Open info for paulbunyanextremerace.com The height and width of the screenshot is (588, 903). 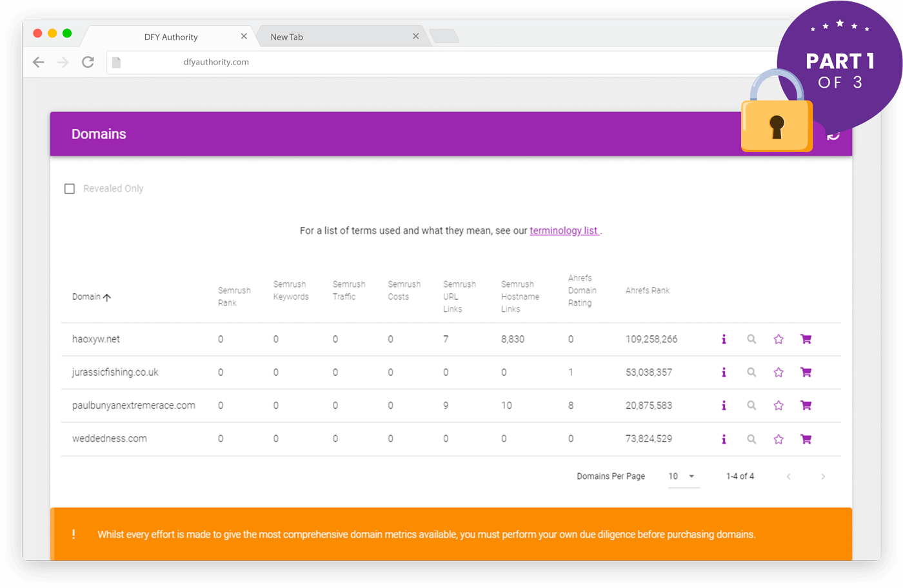[x=724, y=406]
